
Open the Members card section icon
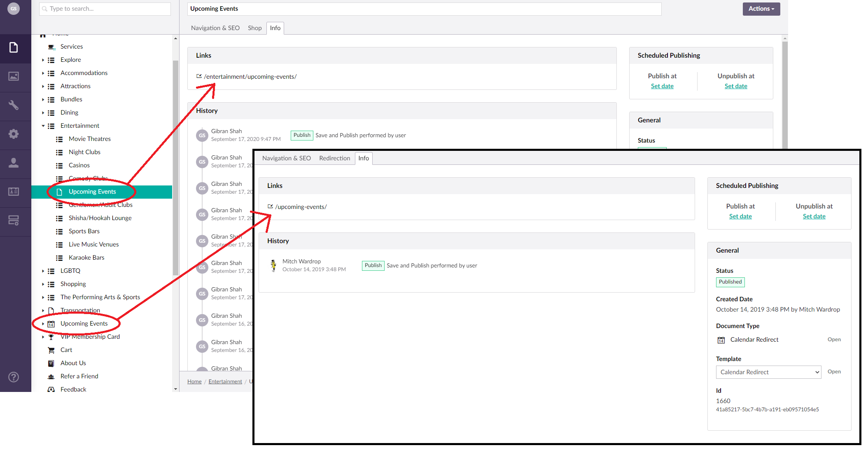pos(14,192)
